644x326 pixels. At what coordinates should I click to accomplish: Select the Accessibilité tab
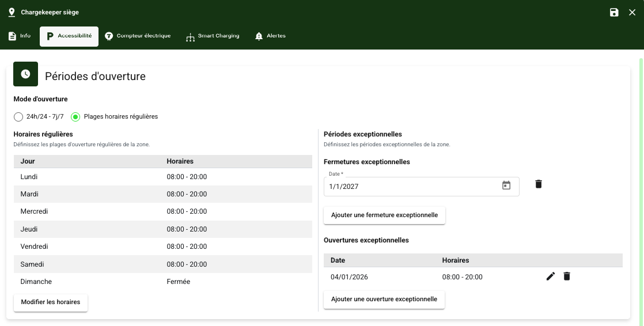coord(69,36)
